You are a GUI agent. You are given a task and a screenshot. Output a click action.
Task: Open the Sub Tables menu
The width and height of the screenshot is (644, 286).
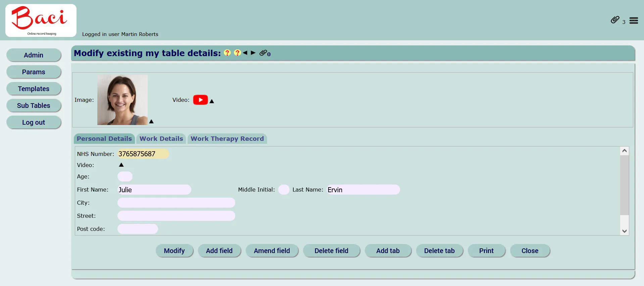point(34,106)
